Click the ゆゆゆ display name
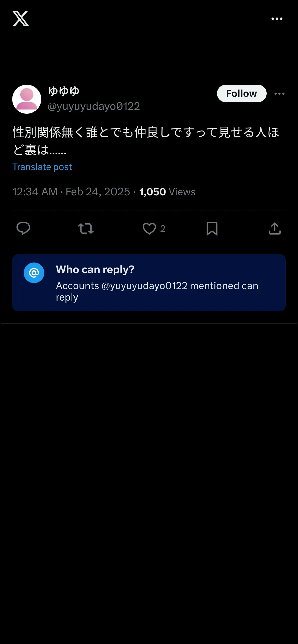This screenshot has height=644, width=298. pos(64,91)
